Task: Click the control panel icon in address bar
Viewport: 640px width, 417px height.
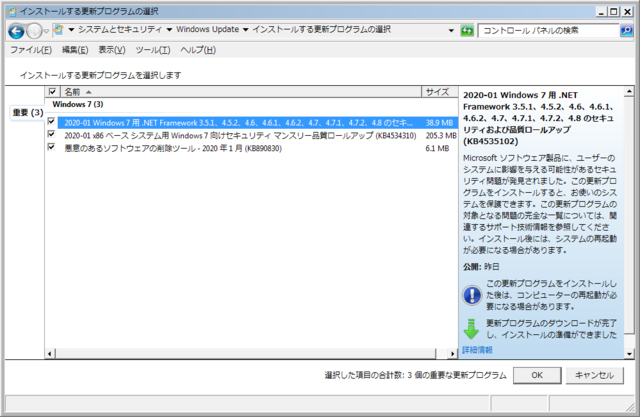Action: (59, 30)
